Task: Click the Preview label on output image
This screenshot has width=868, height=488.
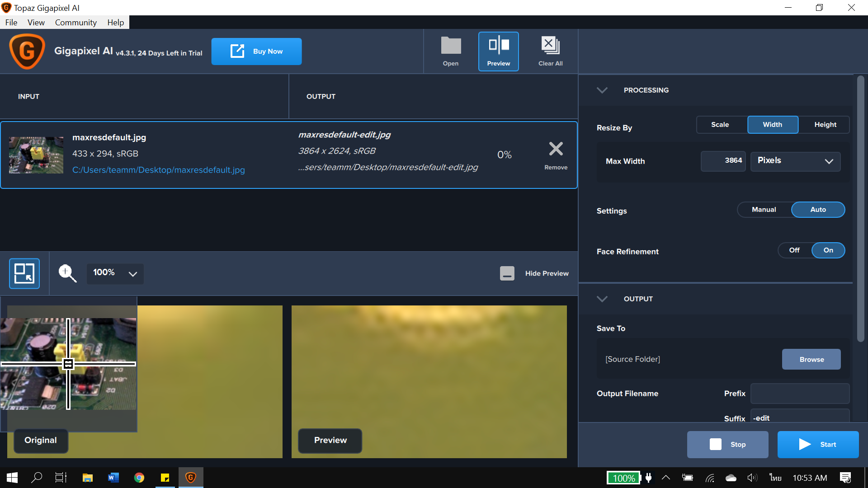Action: click(x=330, y=441)
